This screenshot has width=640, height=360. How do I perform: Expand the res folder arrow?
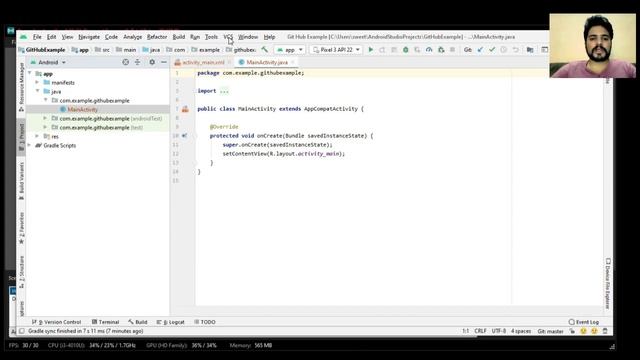point(38,136)
